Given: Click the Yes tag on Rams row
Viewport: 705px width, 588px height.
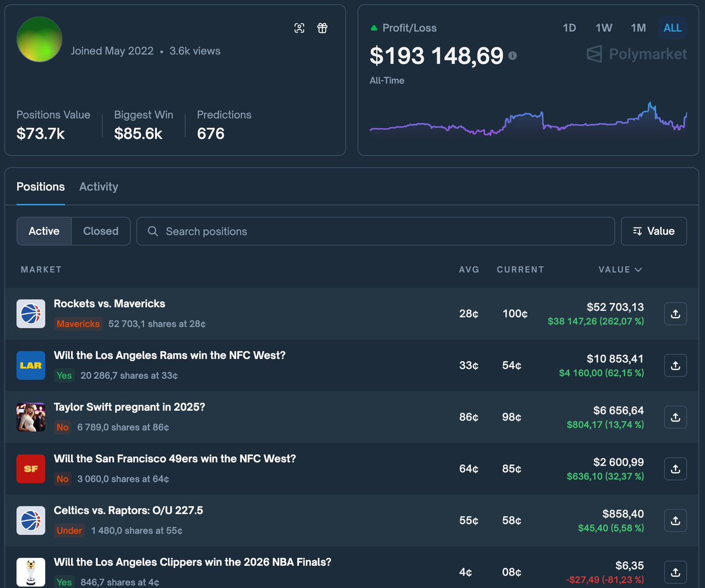Looking at the screenshot, I should point(64,375).
